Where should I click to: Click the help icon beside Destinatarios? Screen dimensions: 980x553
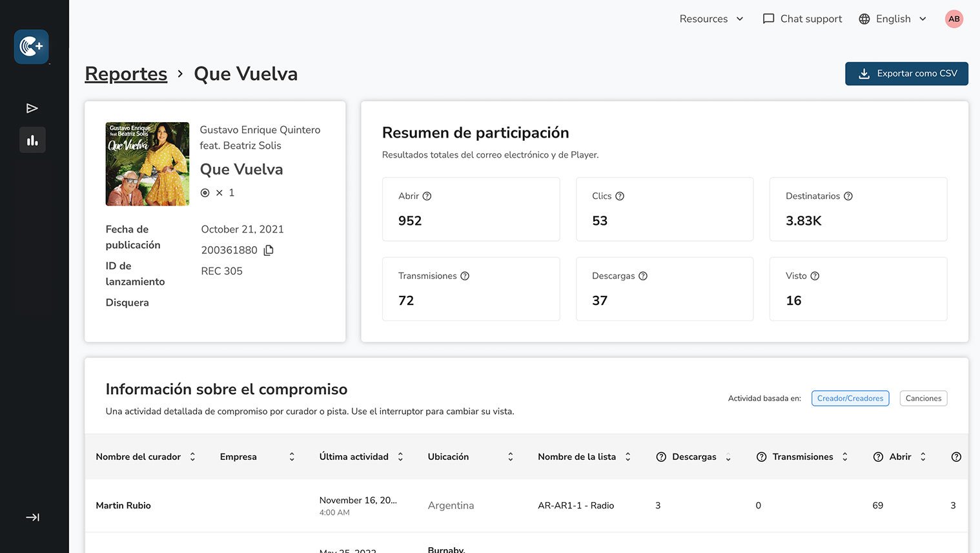(848, 196)
